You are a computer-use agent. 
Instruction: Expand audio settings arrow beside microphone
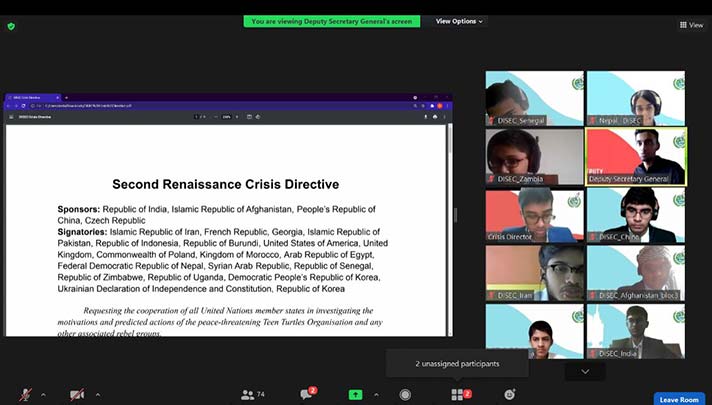point(43,394)
